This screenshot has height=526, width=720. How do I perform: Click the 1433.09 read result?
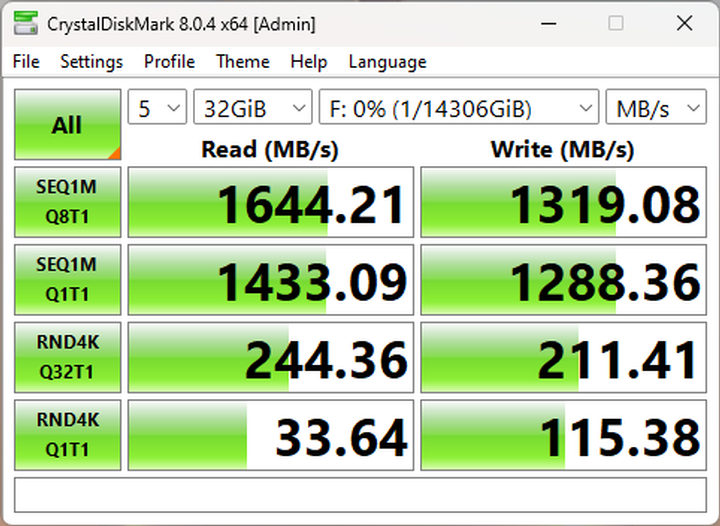(270, 280)
